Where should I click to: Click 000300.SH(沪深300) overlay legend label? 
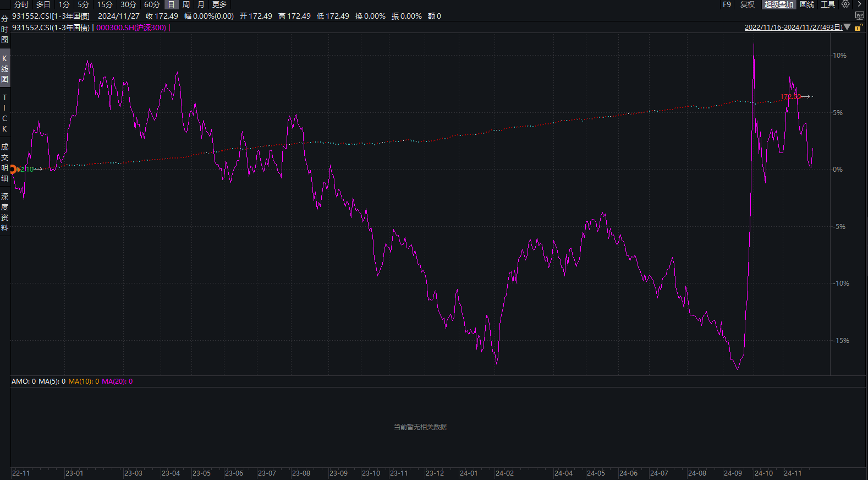(x=131, y=28)
